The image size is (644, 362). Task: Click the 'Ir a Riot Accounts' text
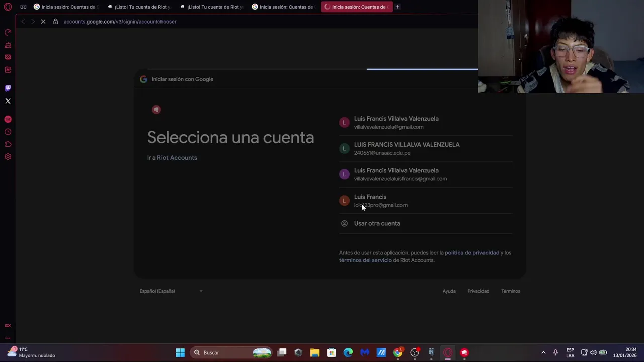click(172, 158)
